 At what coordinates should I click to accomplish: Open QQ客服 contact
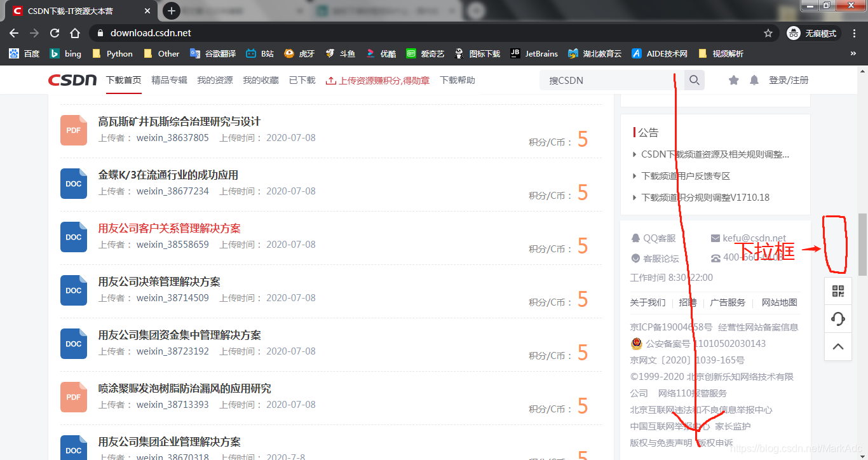[653, 238]
